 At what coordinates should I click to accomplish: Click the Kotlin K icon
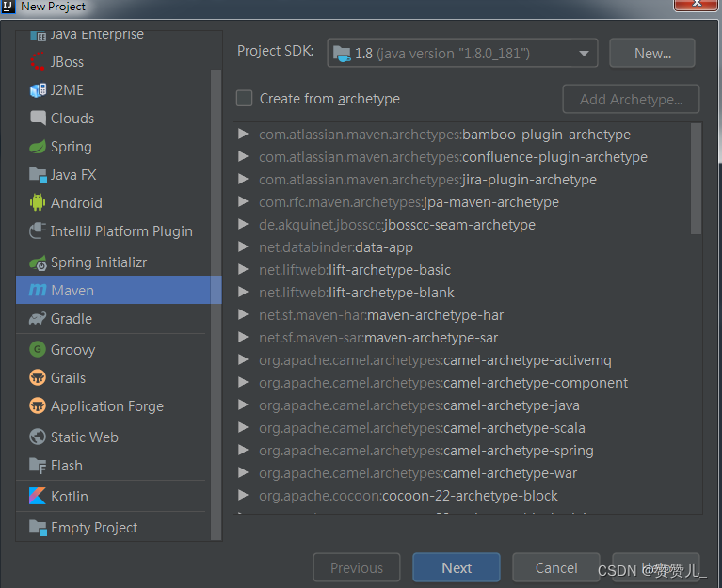click(38, 496)
